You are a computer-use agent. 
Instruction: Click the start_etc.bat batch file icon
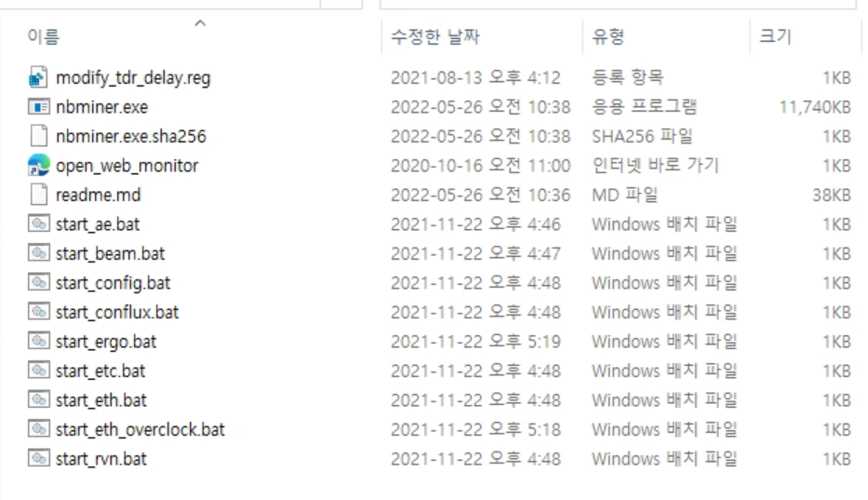(38, 371)
